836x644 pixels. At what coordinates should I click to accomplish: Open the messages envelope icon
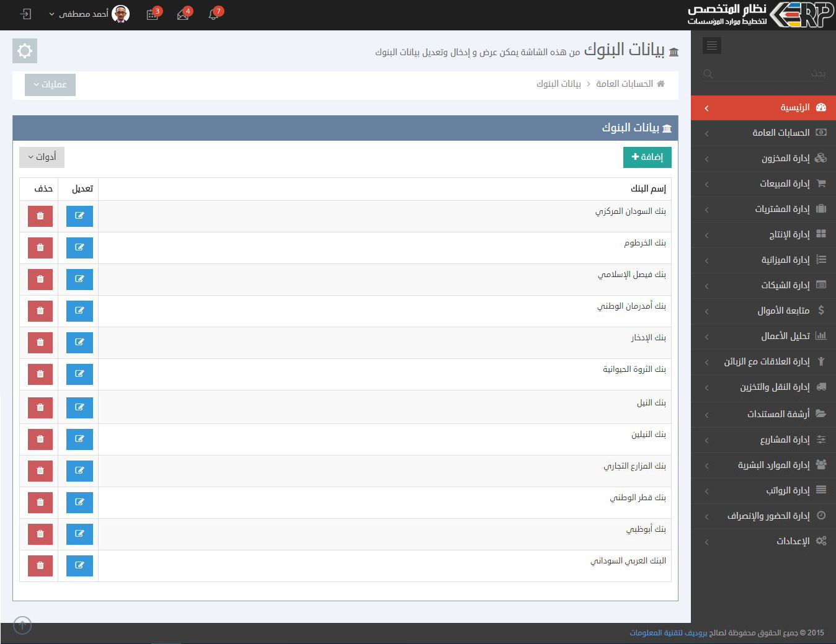[184, 14]
